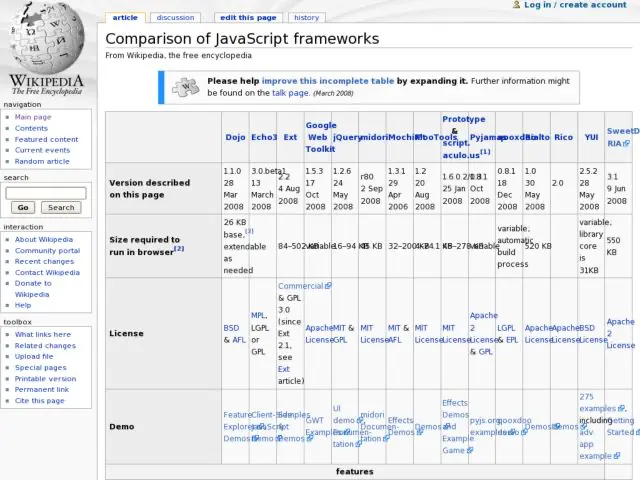
Task: Open Community portal link
Action: (x=47, y=251)
